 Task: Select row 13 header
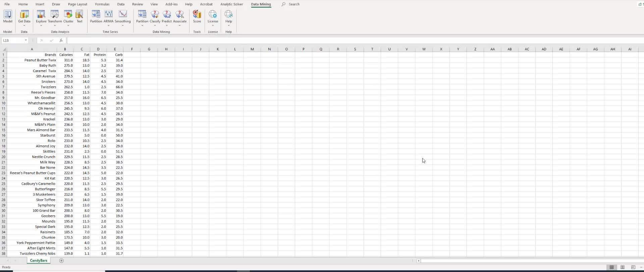3,119
